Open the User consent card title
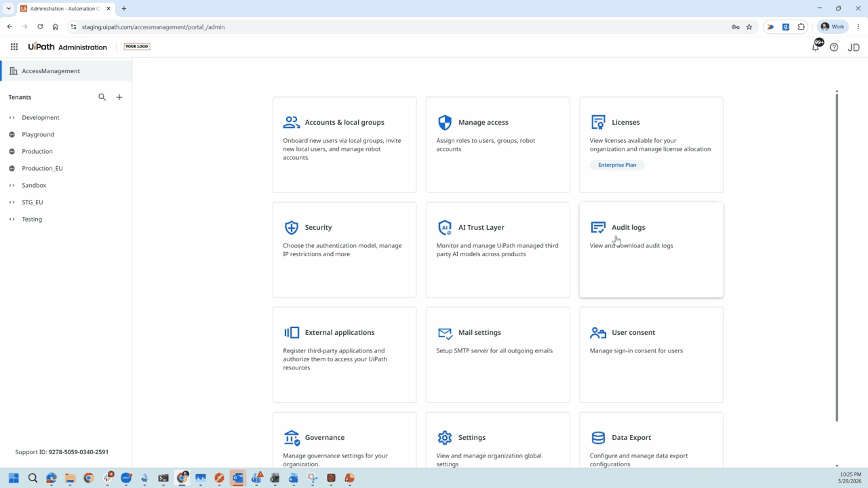The height and width of the screenshot is (488, 868). pyautogui.click(x=633, y=332)
